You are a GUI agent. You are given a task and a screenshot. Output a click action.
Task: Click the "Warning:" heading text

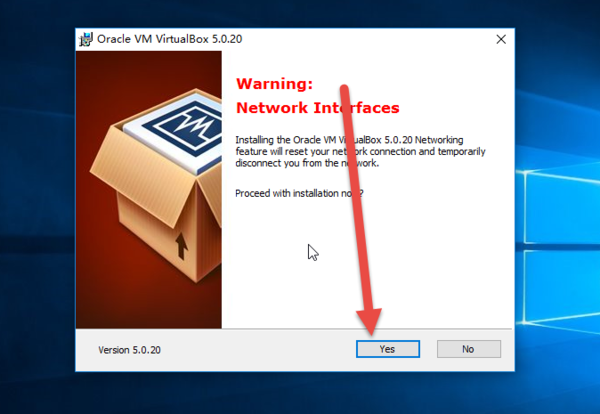[274, 84]
